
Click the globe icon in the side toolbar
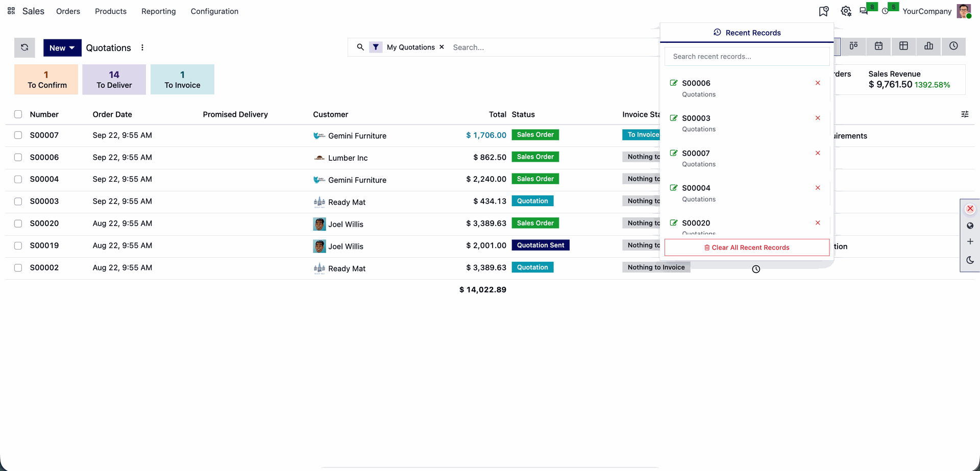tap(970, 226)
